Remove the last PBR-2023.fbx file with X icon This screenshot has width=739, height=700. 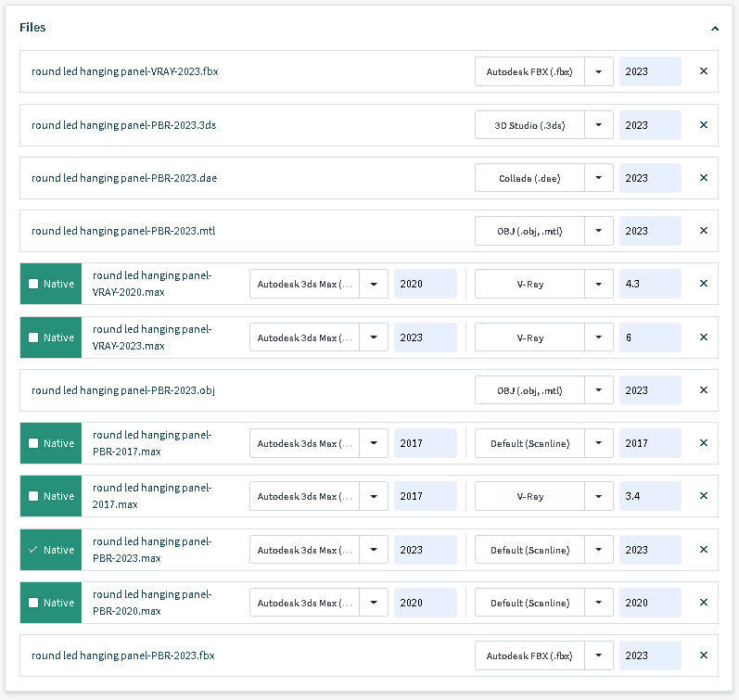pyautogui.click(x=703, y=655)
